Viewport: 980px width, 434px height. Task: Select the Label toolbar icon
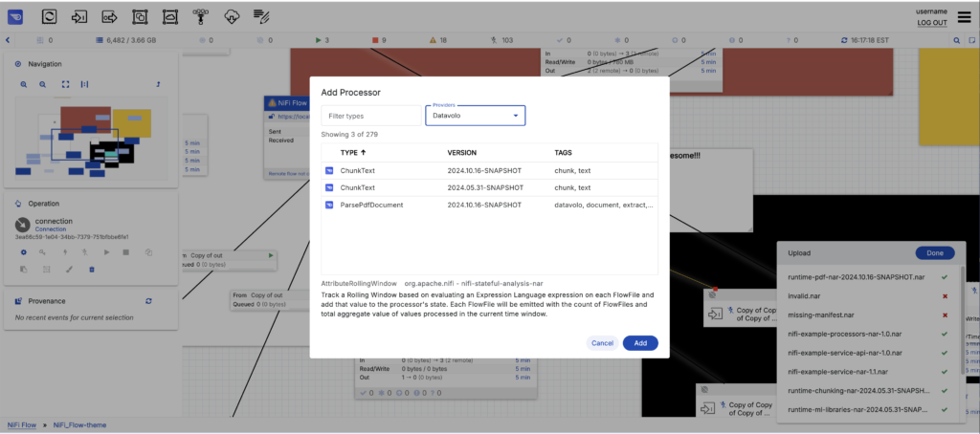click(261, 17)
